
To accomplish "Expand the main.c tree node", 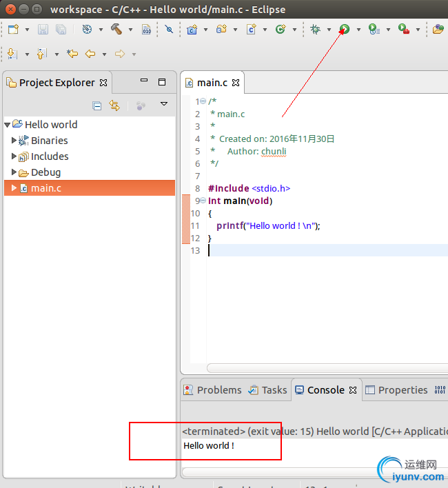I will tap(14, 187).
